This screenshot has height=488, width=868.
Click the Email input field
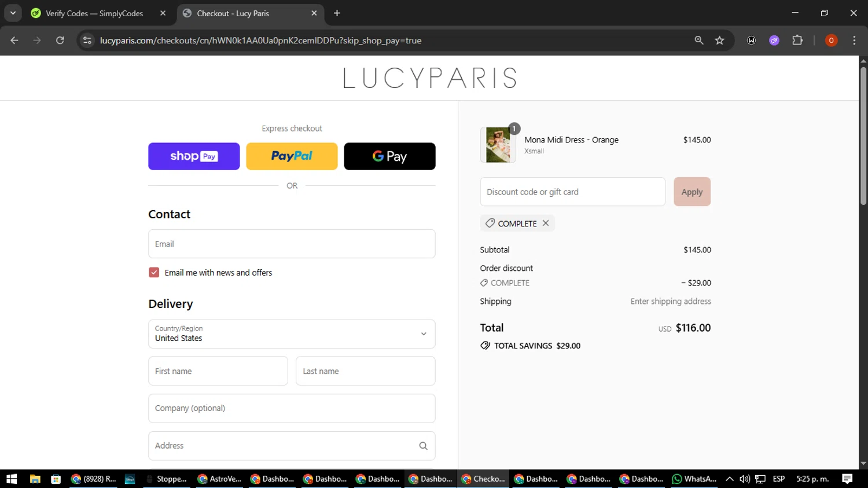pos(292,244)
